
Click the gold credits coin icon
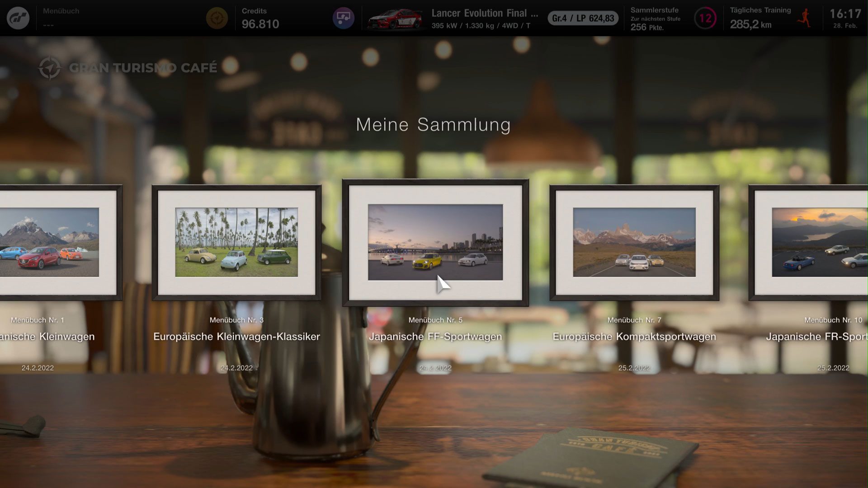(217, 18)
